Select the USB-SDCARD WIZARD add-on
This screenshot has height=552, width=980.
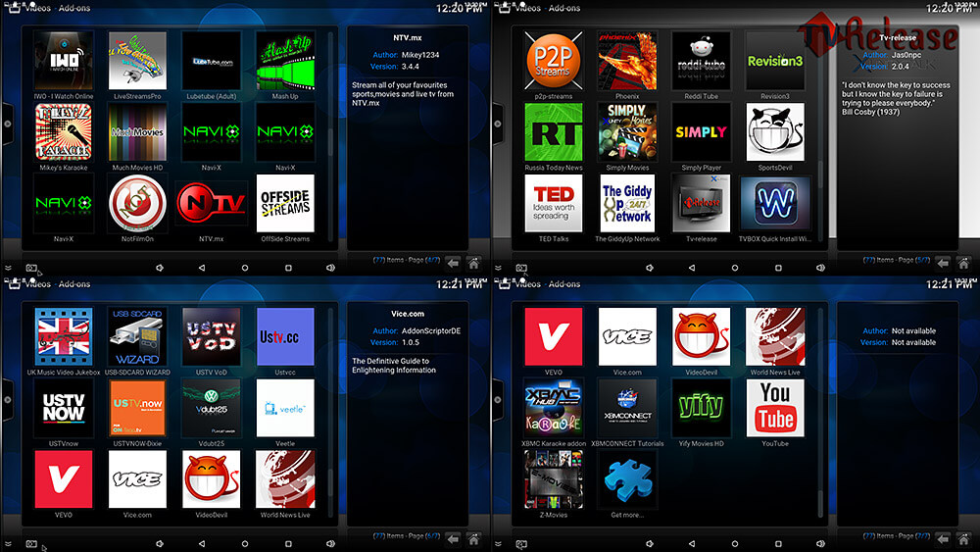137,337
